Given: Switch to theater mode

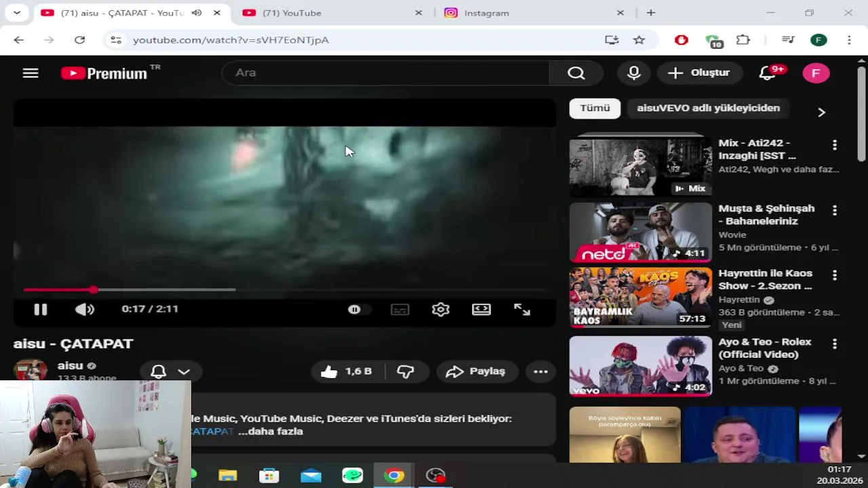Looking at the screenshot, I should point(481,310).
